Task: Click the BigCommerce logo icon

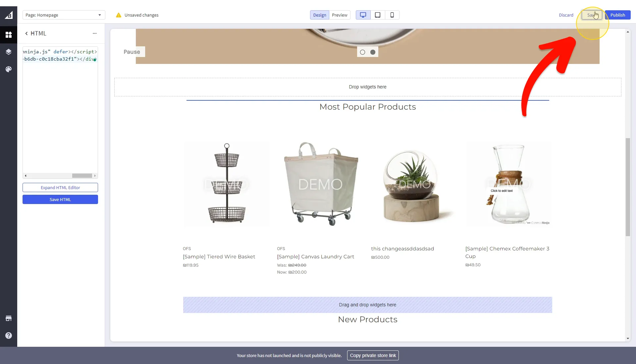Action: (x=9, y=15)
